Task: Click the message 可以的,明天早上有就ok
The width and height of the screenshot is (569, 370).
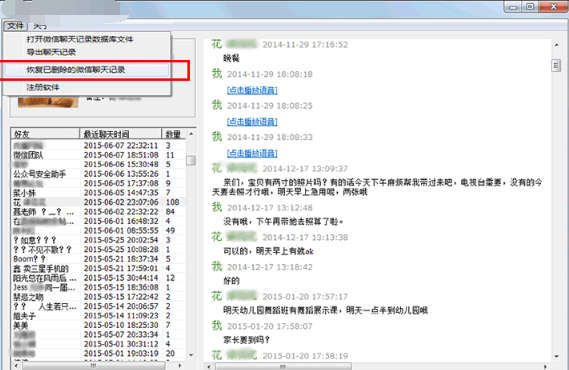Action: (268, 251)
